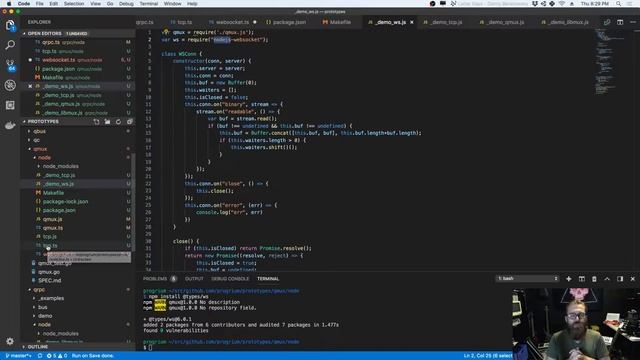Open the Extensions view in activity bar
640x360 pixels.
point(10,105)
